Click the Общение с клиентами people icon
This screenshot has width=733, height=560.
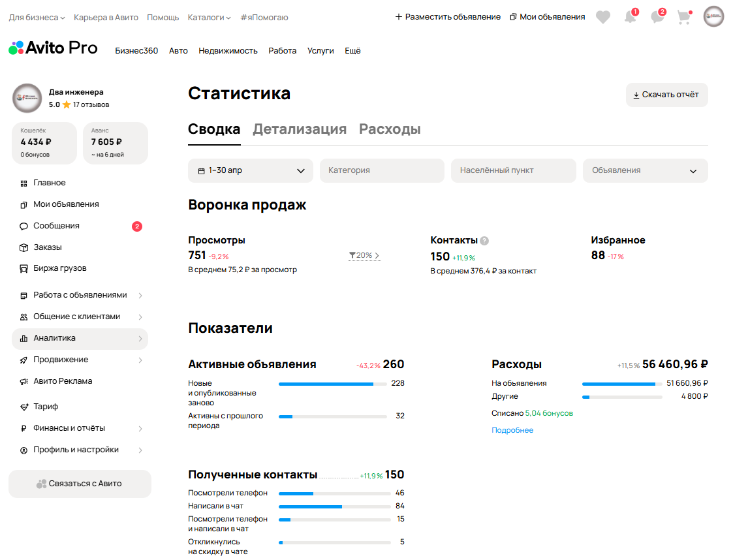(x=24, y=317)
